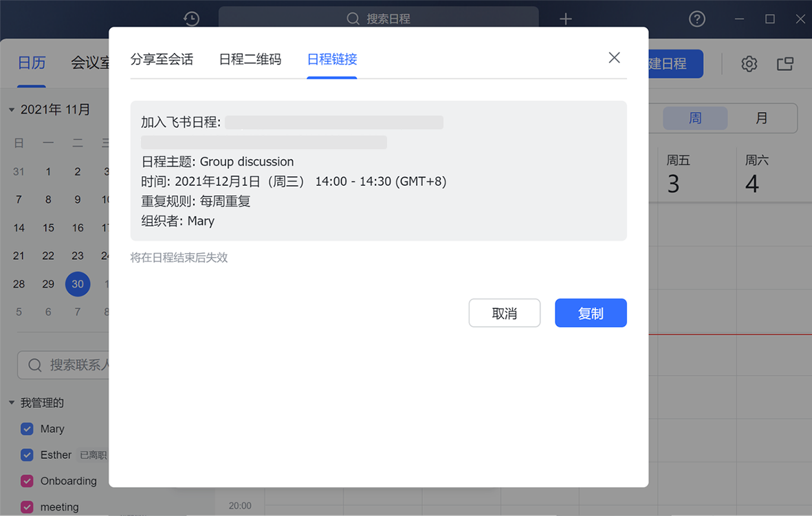Click the pop-out window icon beside settings
The width and height of the screenshot is (812, 516).
click(785, 64)
